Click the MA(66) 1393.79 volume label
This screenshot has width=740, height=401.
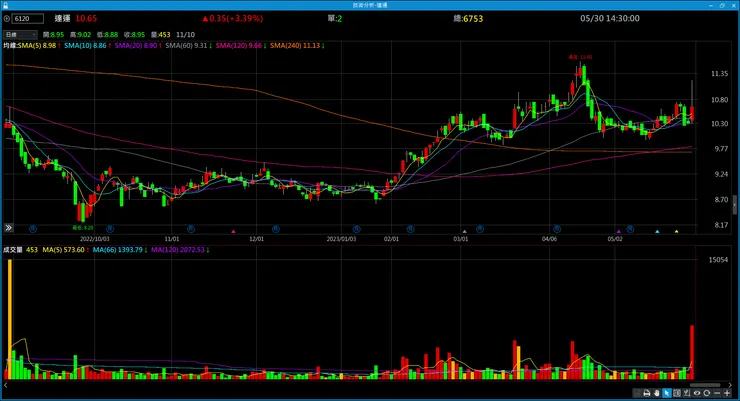(120, 250)
